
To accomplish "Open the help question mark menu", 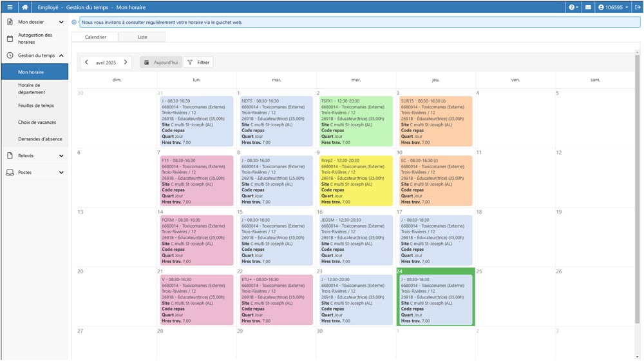I will click(573, 7).
